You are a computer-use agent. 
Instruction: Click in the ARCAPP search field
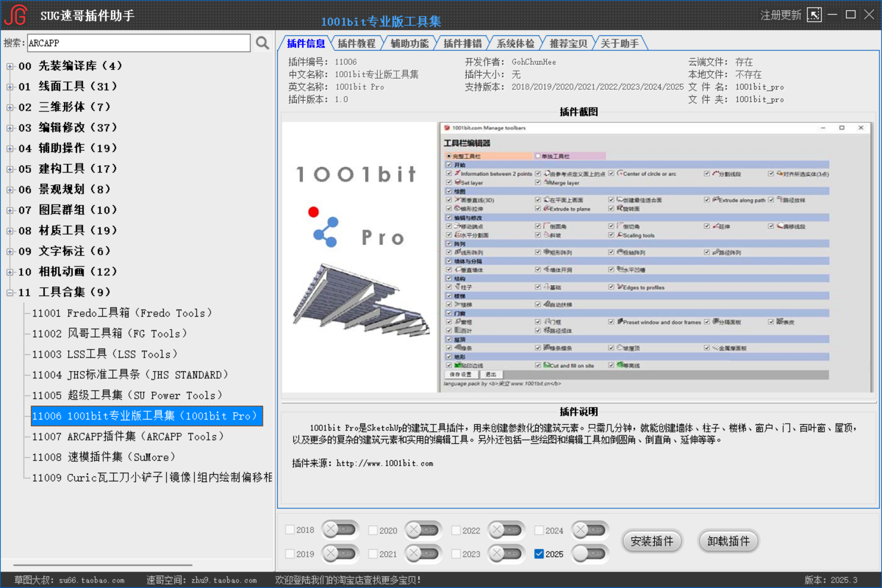pos(139,43)
